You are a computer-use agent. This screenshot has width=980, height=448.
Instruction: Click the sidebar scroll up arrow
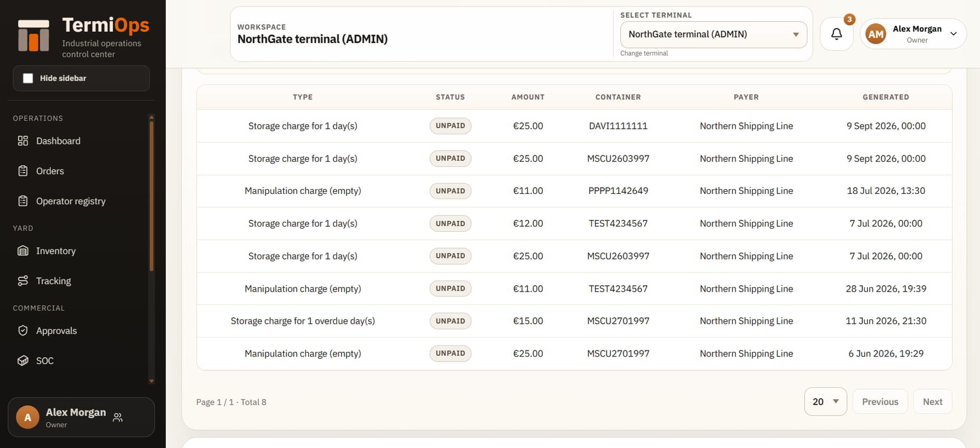152,117
